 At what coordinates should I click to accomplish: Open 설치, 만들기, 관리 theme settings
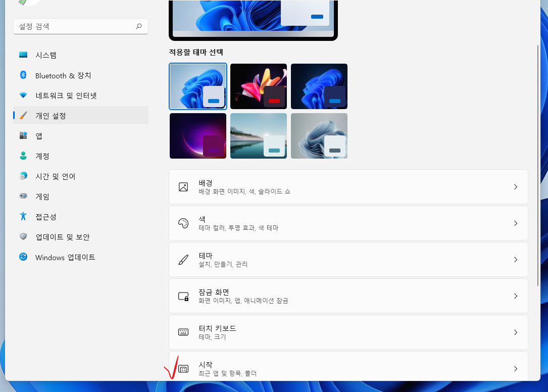coord(348,260)
